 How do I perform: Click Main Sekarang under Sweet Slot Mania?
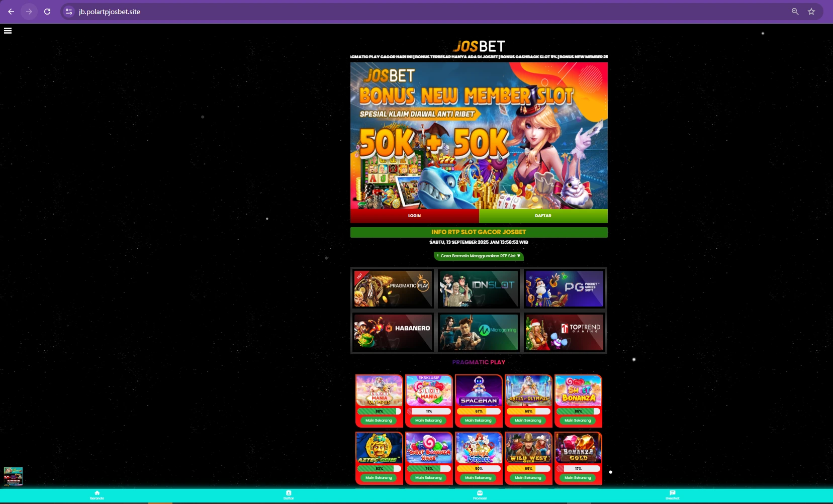(429, 421)
